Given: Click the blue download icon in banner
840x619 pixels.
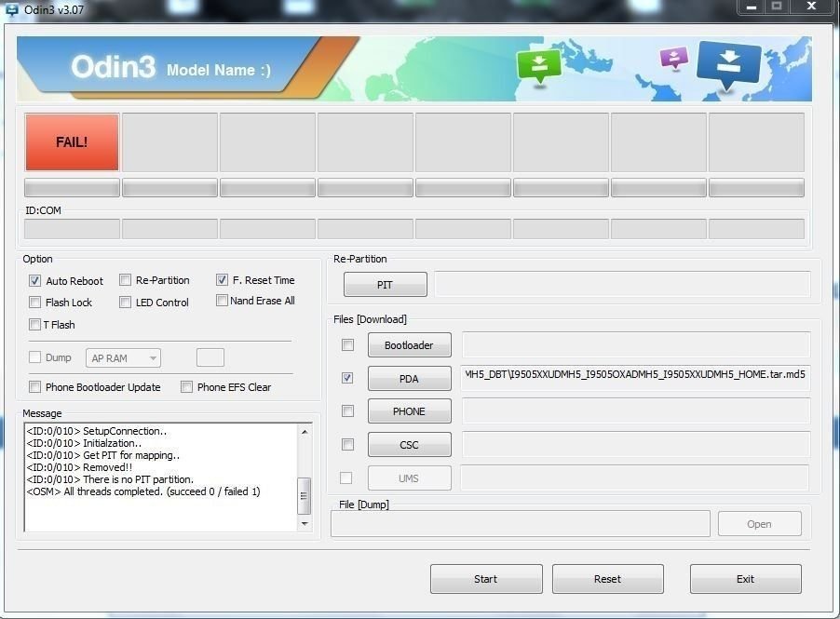Looking at the screenshot, I should [x=728, y=65].
